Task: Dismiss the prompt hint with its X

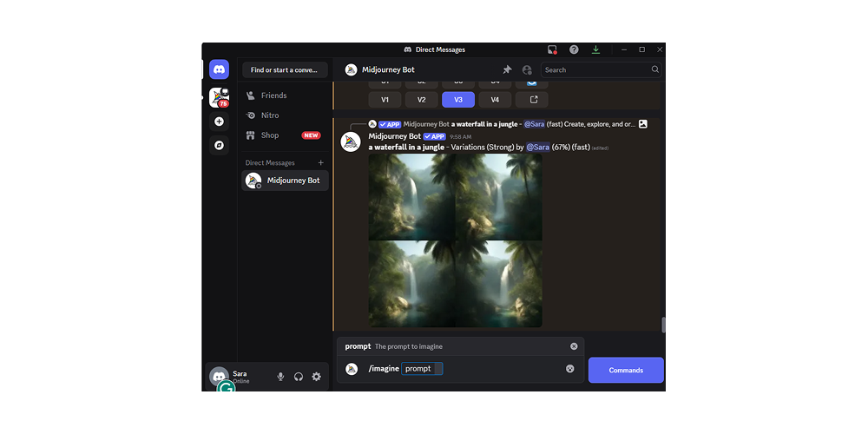Action: click(x=574, y=346)
